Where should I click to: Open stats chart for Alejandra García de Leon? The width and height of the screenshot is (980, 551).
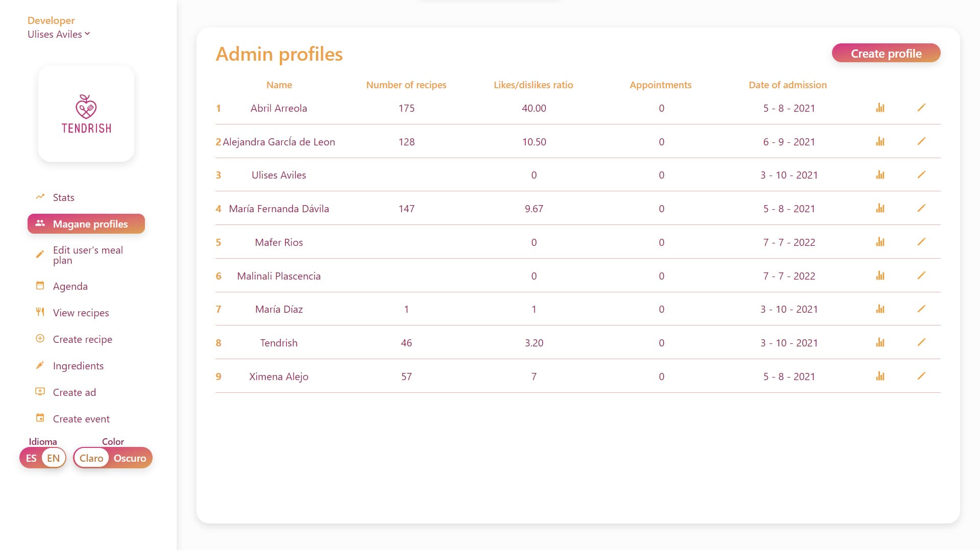click(880, 141)
